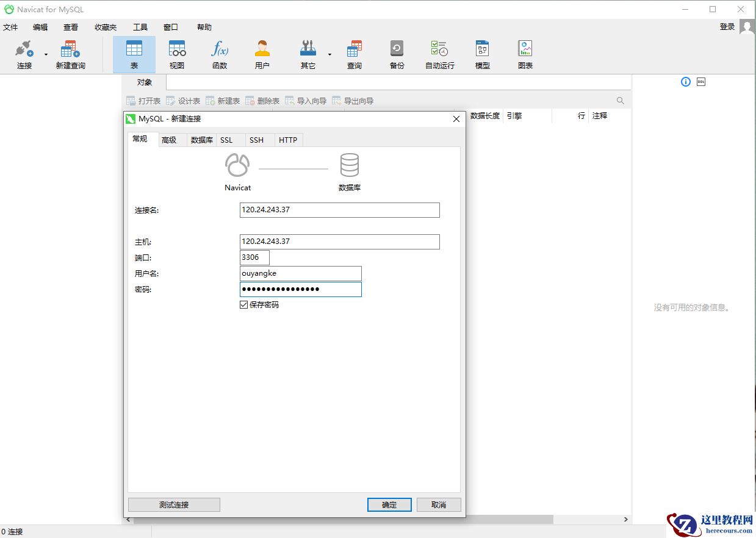Expand the Others (其它) dropdown arrow
The image size is (756, 538).
coord(329,54)
